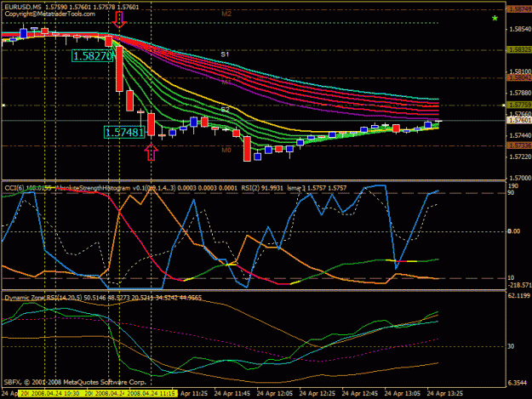This screenshot has height=399, width=532.
Task: Click the 24 Apr 12:25 time axis label
Action: 317,394
